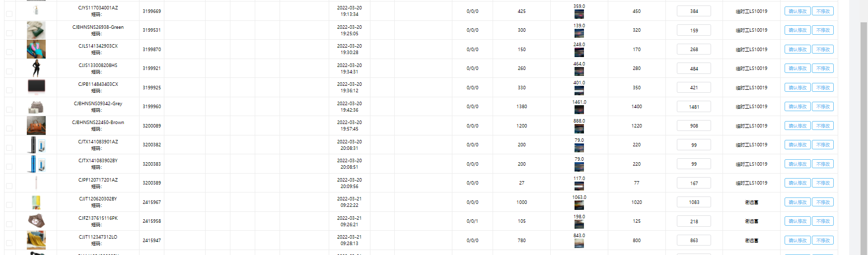868x255 pixels.
Task: Click the pink swimsuit product image
Action: [x=36, y=49]
